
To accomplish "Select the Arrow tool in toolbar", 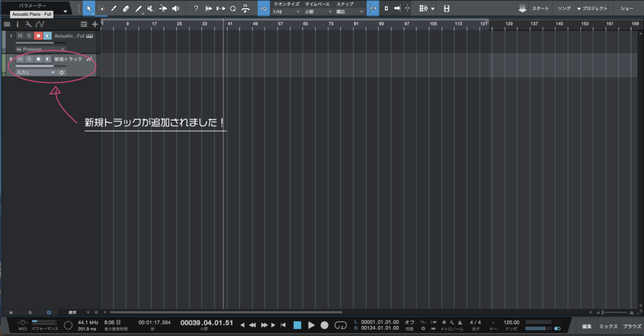I will (x=89, y=8).
